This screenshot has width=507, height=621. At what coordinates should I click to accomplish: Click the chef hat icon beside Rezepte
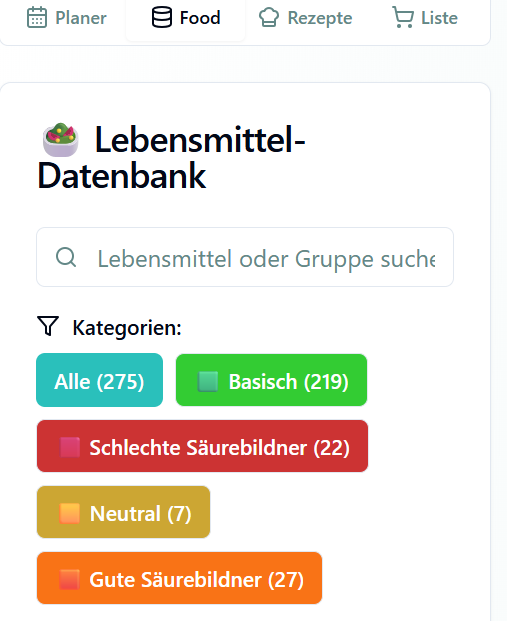269,18
